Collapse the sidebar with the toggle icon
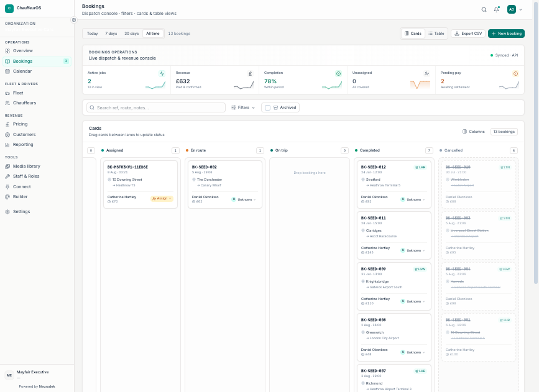The height and width of the screenshot is (392, 539). coord(73,20)
